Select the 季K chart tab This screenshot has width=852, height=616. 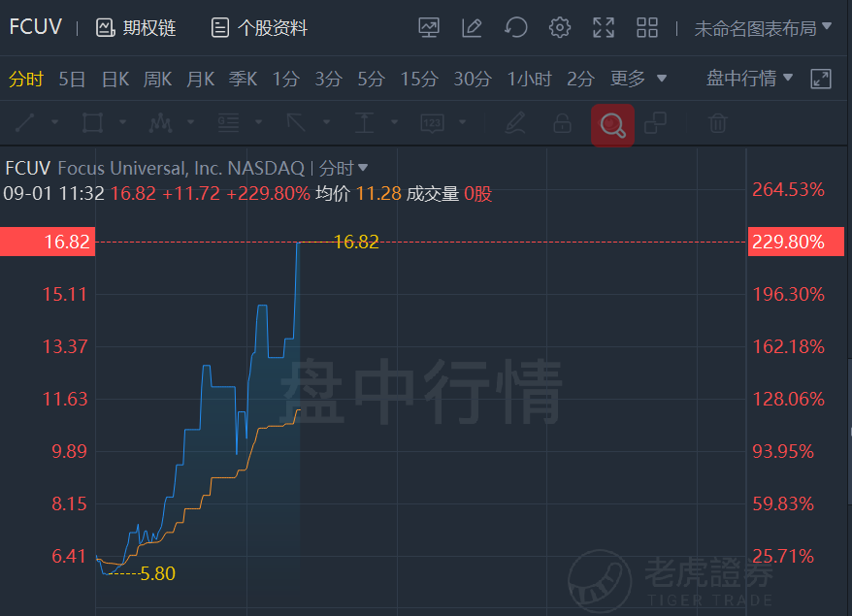(x=243, y=80)
